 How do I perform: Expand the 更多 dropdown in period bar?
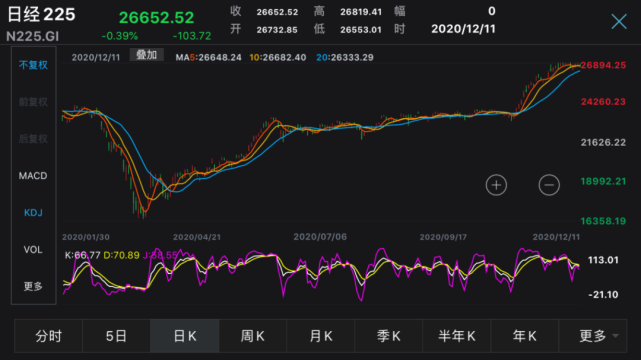click(x=593, y=336)
